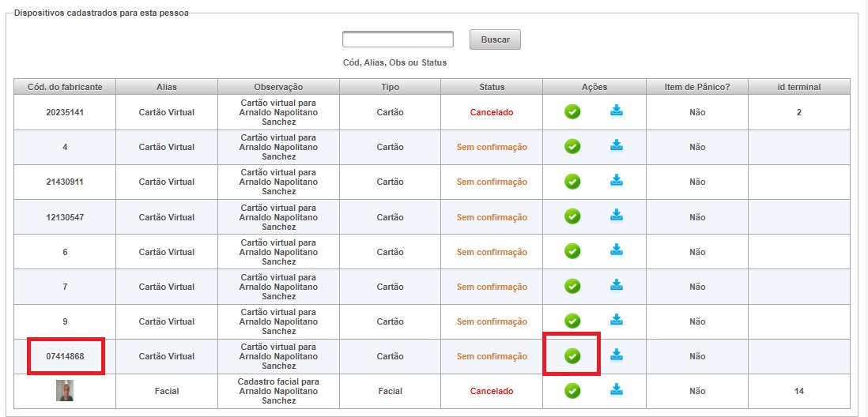
Task: Click green check for device code 4
Action: [x=572, y=147]
